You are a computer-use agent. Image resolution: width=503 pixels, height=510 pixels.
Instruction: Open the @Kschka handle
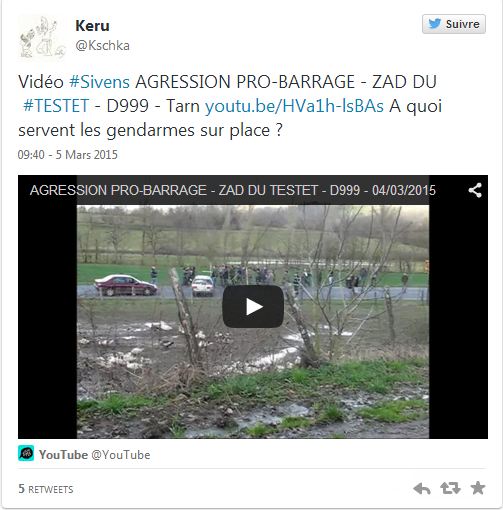(102, 45)
